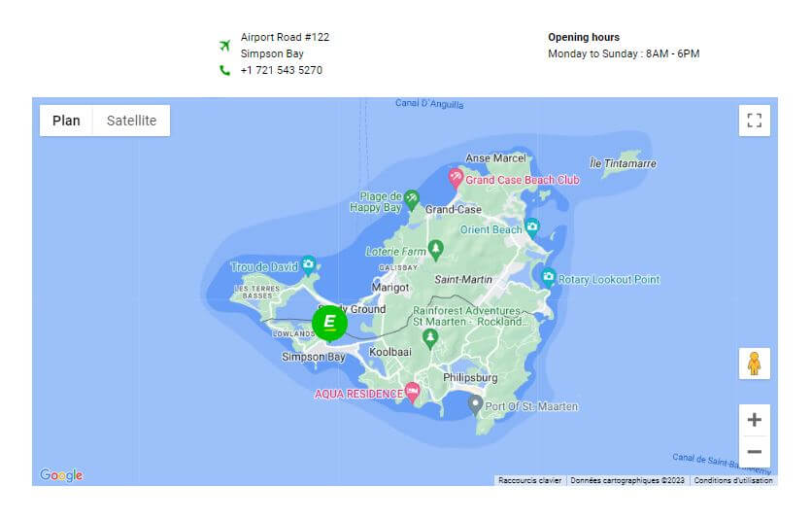This screenshot has width=812, height=521.
Task: Click the Galisbay map label
Action: (398, 267)
